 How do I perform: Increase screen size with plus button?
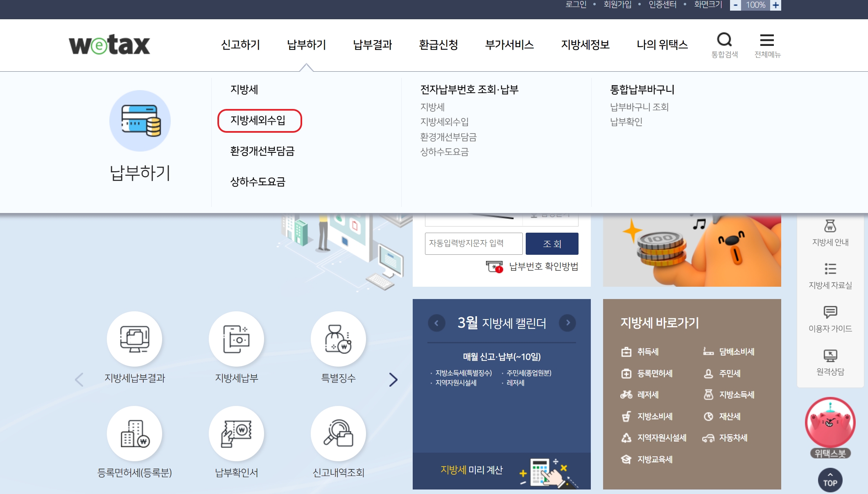pyautogui.click(x=775, y=5)
